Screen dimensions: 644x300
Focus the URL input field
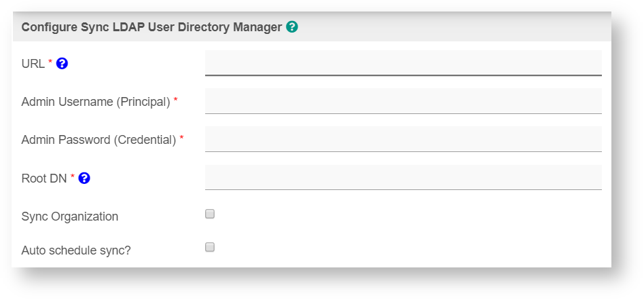pyautogui.click(x=403, y=63)
